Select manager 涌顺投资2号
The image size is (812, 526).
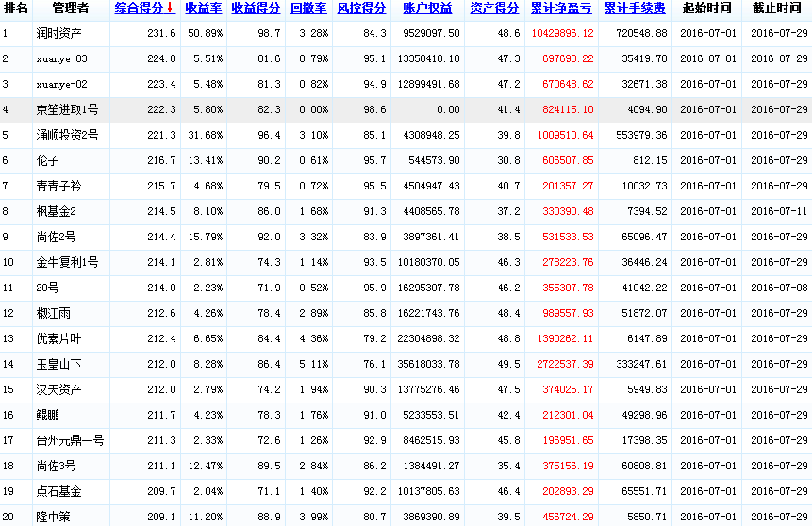[67, 135]
